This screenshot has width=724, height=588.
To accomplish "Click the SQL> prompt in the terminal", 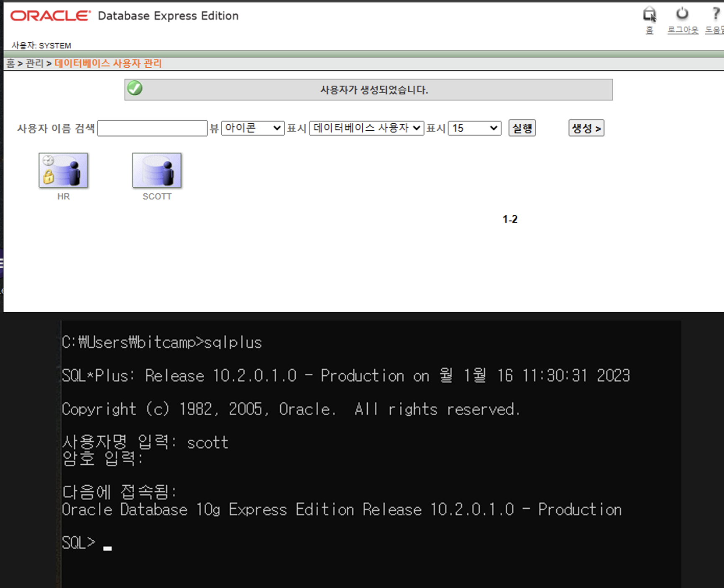I will point(79,543).
